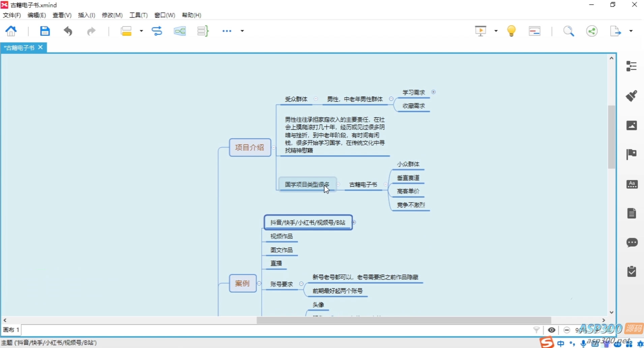Click the zoom out minus button
The width and height of the screenshot is (644, 348).
tap(567, 330)
